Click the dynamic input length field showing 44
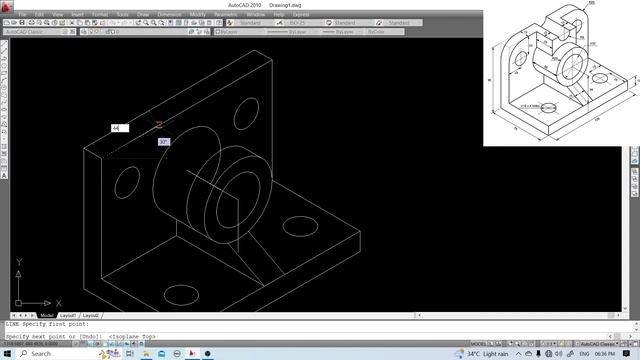The image size is (640, 360). pyautogui.click(x=120, y=128)
